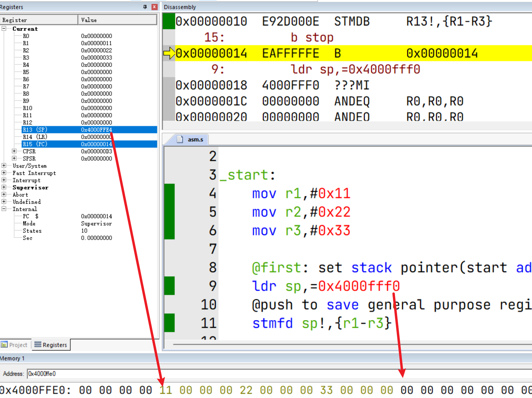
Task: Switch to the Registers tab
Action: (x=51, y=345)
